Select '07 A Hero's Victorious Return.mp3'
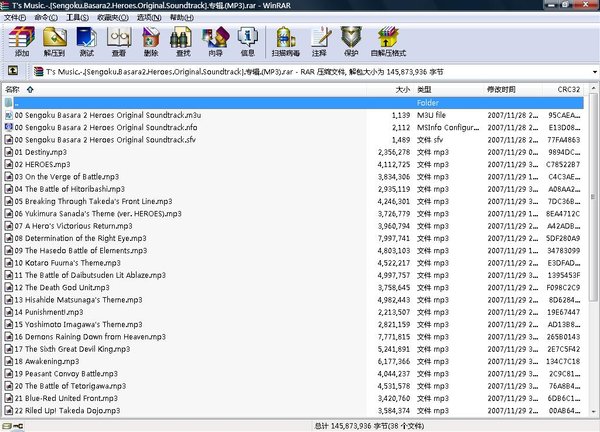 tap(73, 226)
